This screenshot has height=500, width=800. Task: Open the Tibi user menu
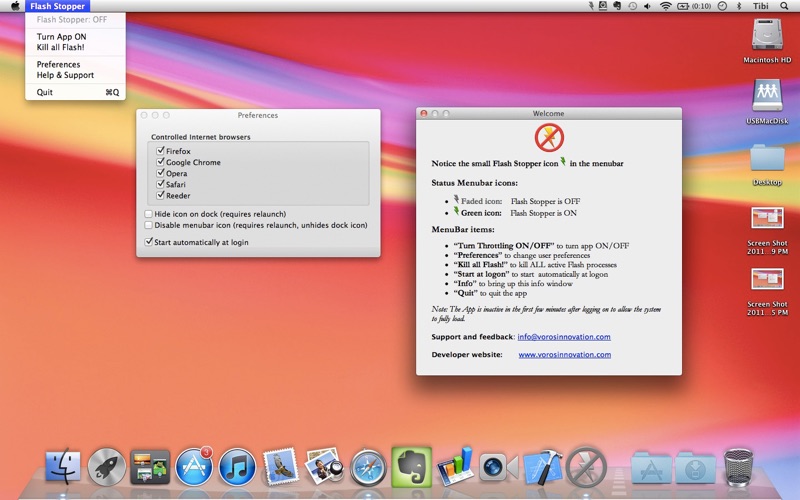(760, 6)
